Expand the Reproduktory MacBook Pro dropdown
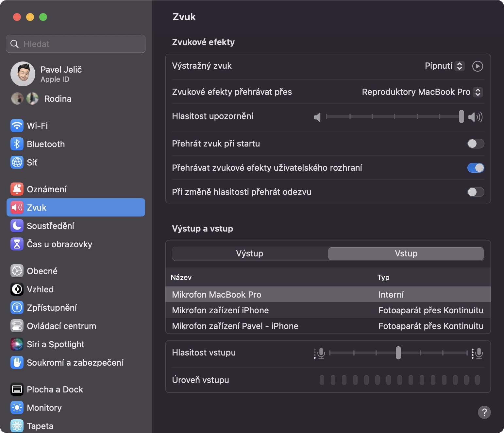 pos(422,92)
